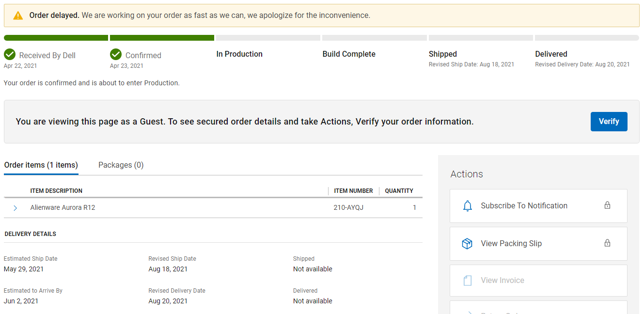Click the Shipped progress step label
Image resolution: width=644 pixels, height=314 pixels.
[x=443, y=54]
